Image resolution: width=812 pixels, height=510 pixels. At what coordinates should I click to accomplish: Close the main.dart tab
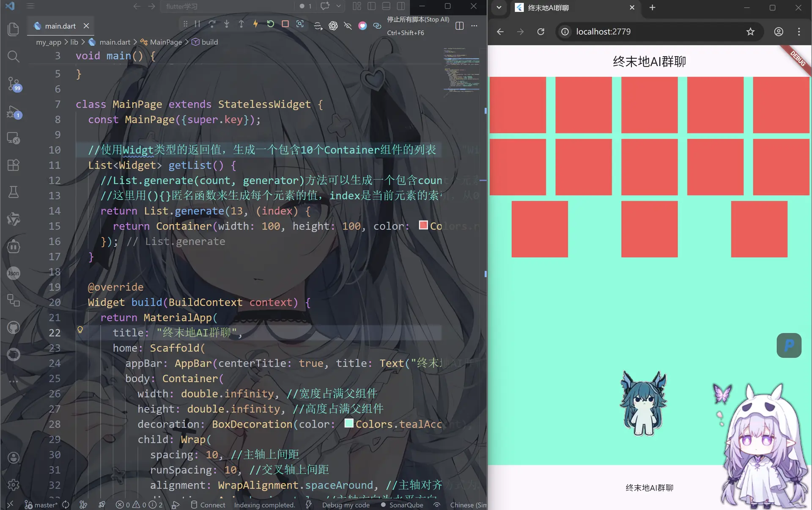click(86, 26)
